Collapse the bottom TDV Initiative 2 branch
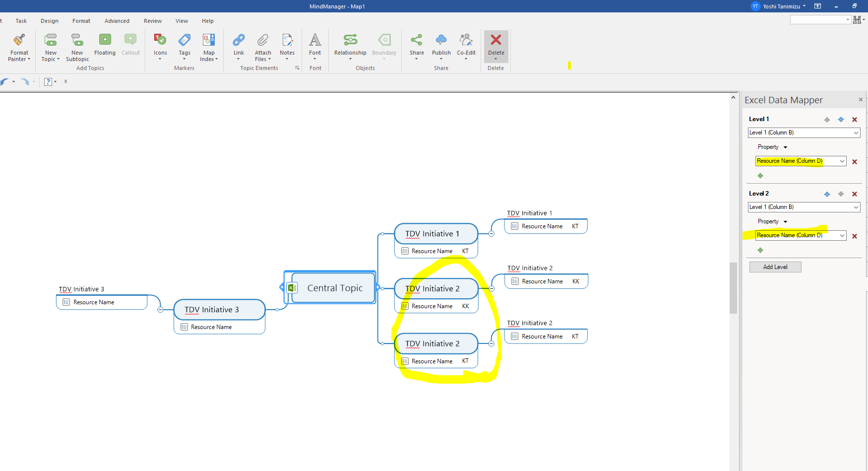Screen dimensions: 868x471 491,344
